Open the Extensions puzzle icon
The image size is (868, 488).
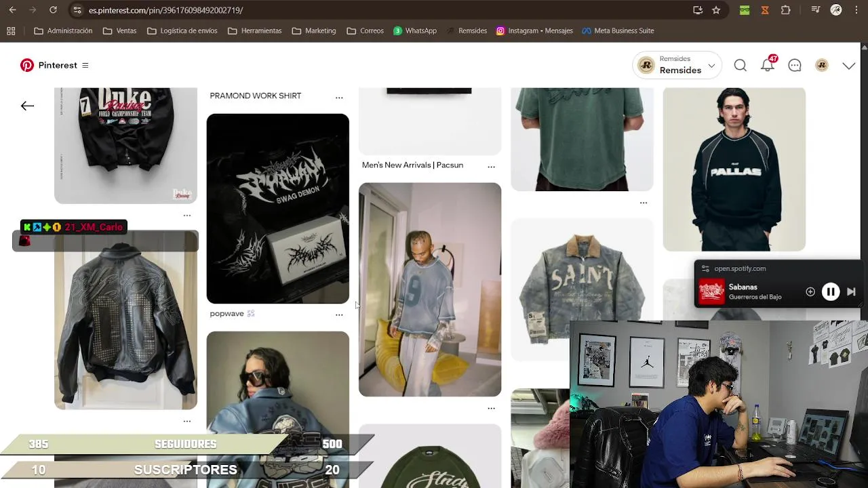[786, 10]
